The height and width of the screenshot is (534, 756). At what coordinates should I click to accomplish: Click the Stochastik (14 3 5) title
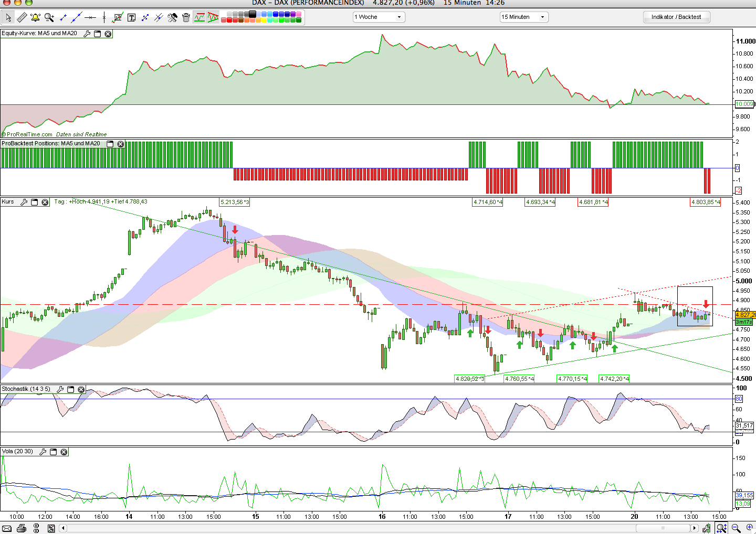pyautogui.click(x=26, y=389)
